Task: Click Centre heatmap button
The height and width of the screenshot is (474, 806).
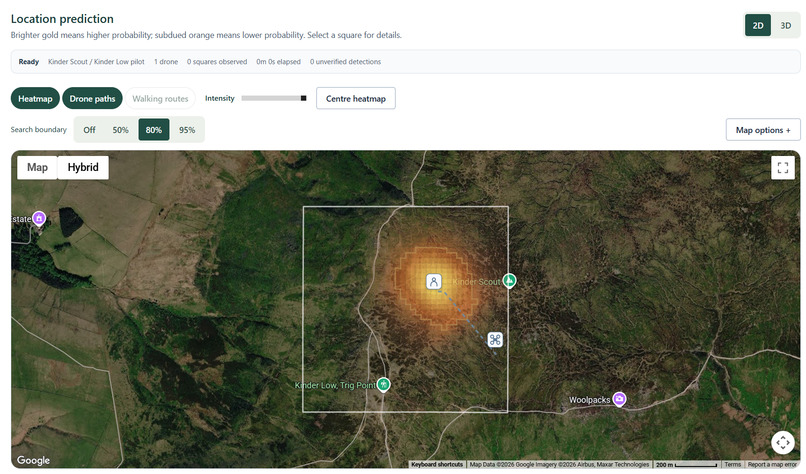Action: coord(356,99)
